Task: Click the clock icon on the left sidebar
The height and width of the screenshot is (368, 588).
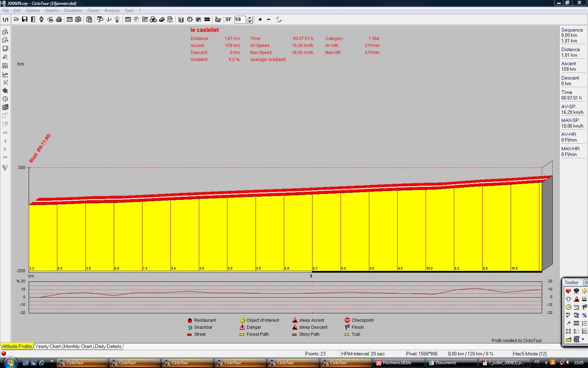Action: (5, 99)
